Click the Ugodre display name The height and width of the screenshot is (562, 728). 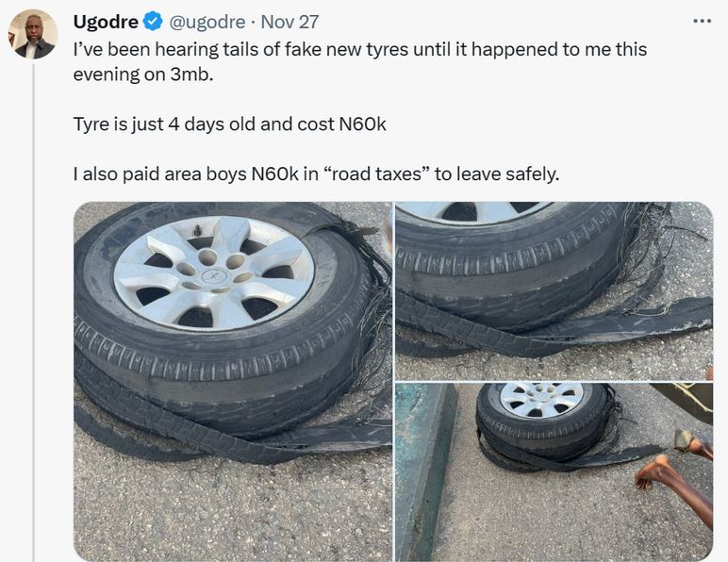coord(106,22)
